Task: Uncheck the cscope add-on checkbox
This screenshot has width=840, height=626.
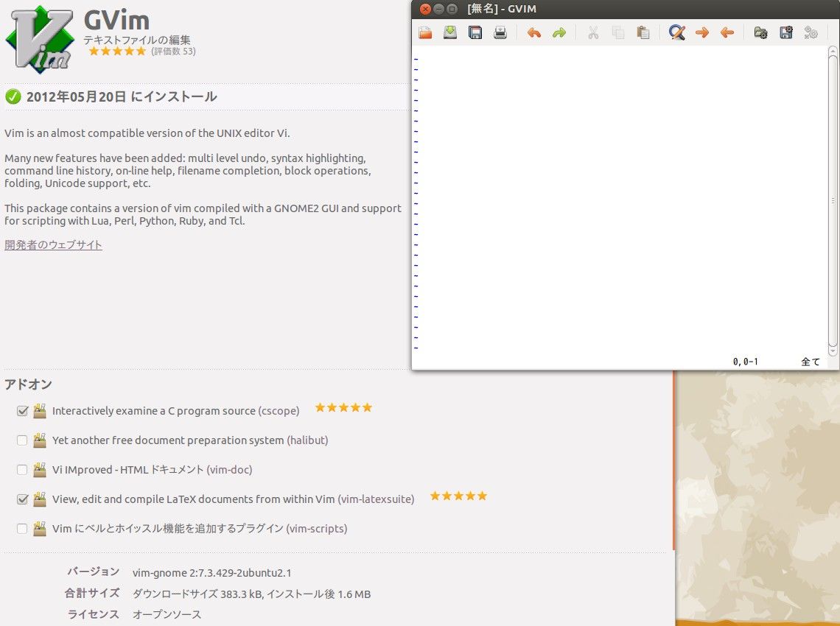Action: click(x=22, y=411)
